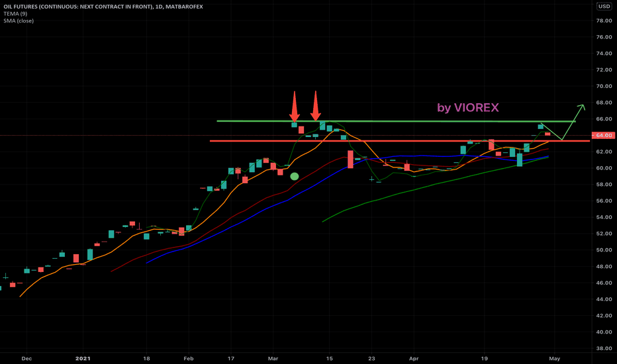This screenshot has height=364, width=617.
Task: Click the 78.00 price axis label
Action: click(604, 21)
